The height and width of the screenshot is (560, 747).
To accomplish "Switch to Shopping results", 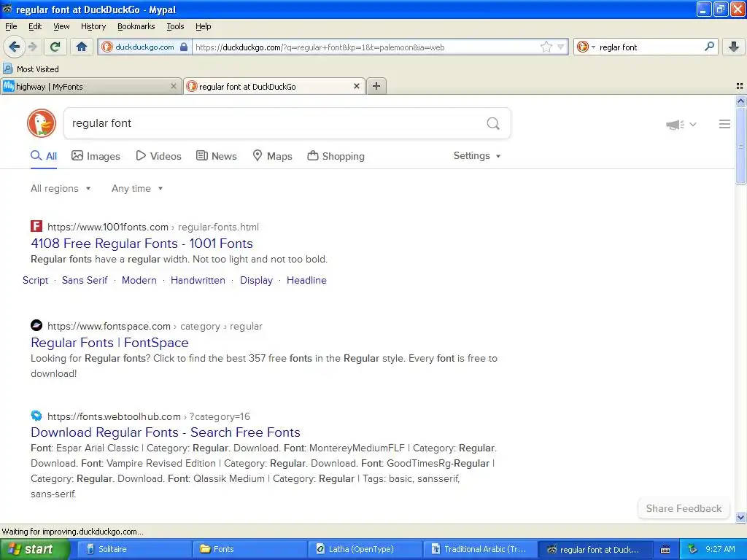I will [x=336, y=156].
